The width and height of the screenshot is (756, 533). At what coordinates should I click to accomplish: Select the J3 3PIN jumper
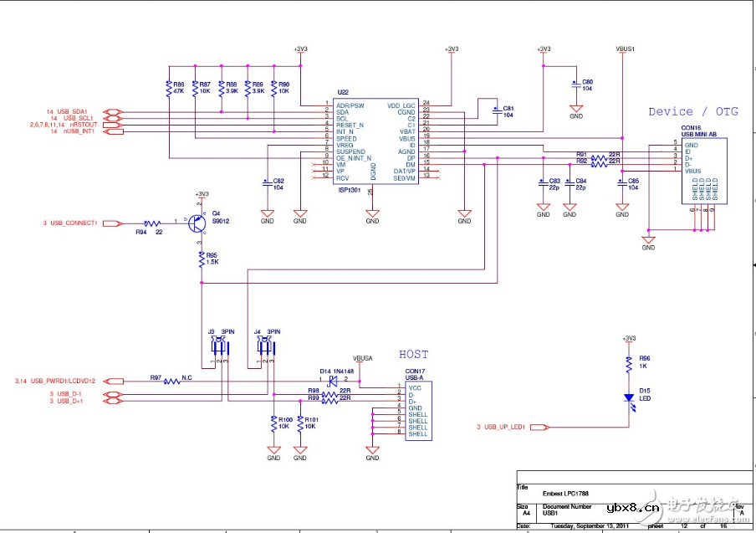pos(219,346)
